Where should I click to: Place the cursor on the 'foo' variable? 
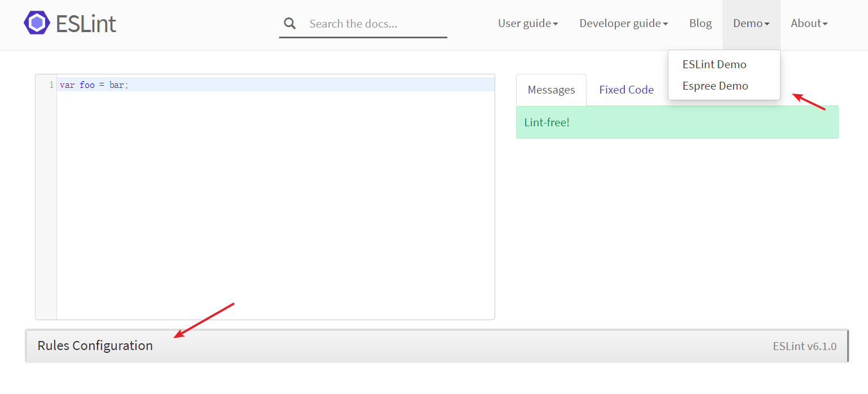pyautogui.click(x=87, y=85)
